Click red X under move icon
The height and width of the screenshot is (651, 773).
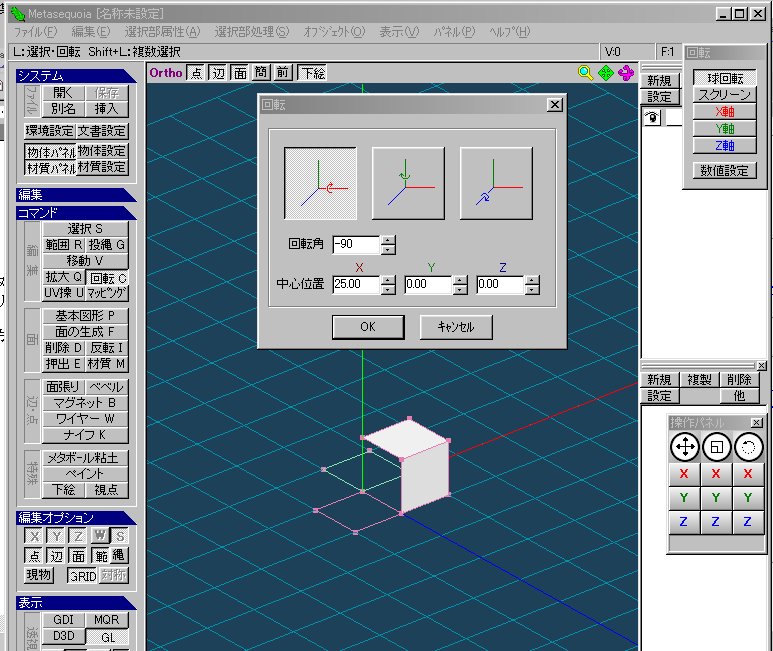684,474
